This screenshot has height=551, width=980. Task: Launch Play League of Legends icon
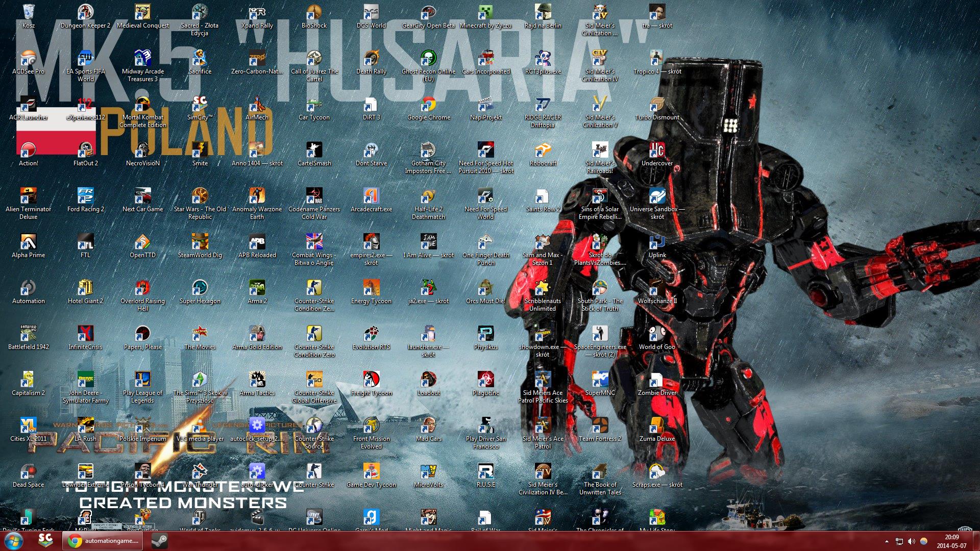tap(143, 387)
